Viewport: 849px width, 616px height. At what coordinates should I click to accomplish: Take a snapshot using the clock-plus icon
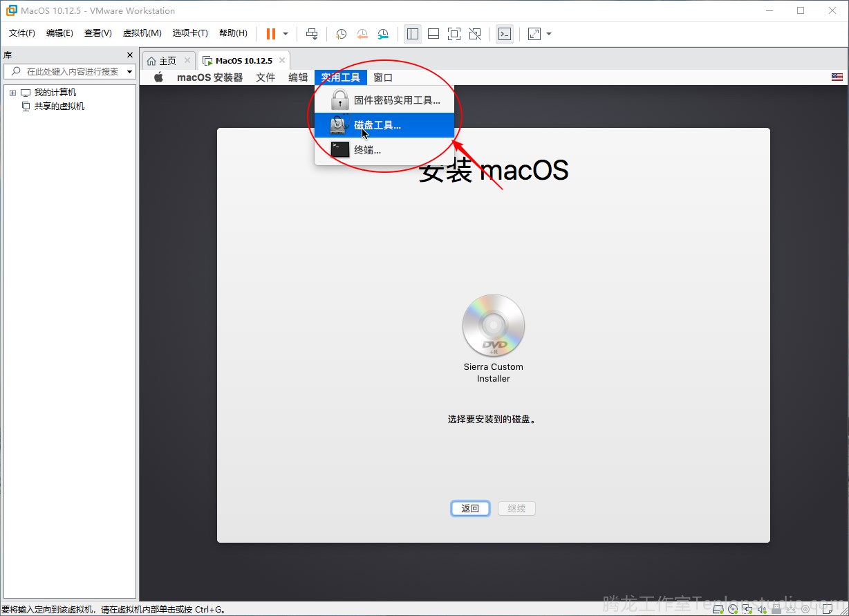tap(341, 34)
